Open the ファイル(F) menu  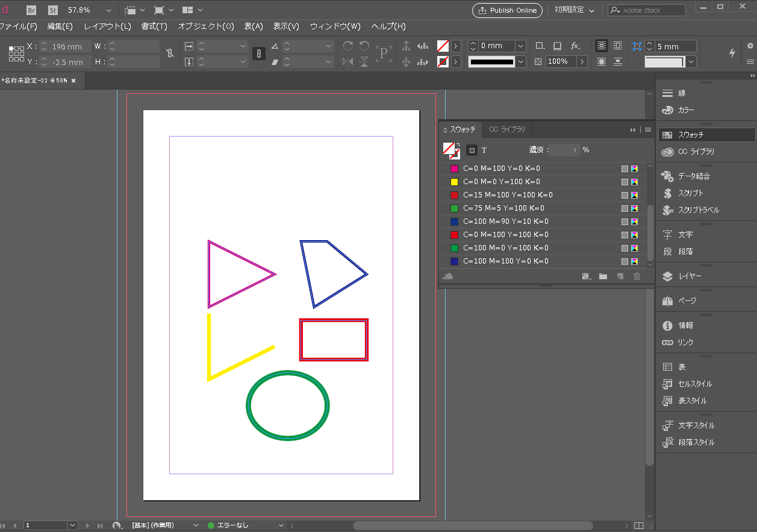coord(17,26)
